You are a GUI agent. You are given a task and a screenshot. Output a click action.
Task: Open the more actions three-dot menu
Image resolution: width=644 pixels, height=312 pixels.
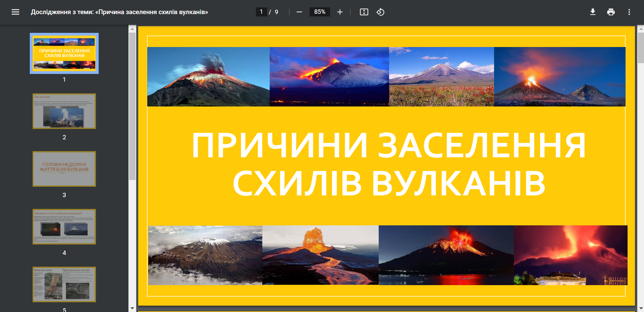pyautogui.click(x=629, y=12)
